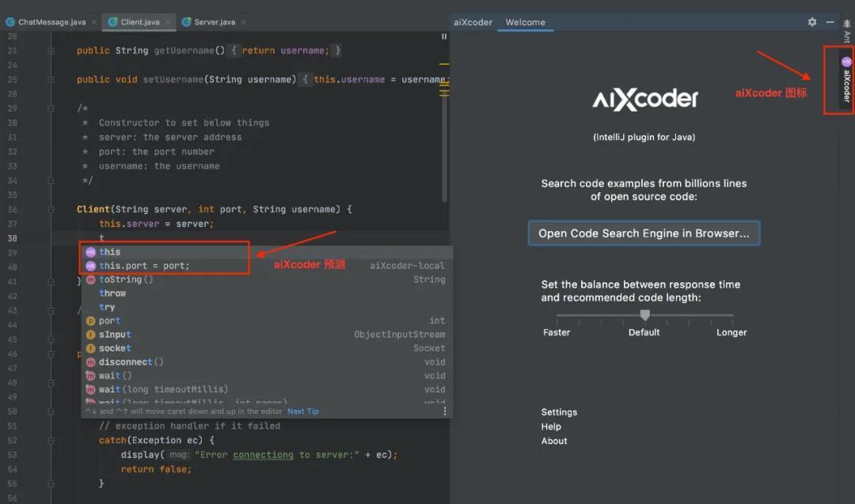The height and width of the screenshot is (504, 855).
Task: Click the editor vertical scrollbar
Action: point(444,147)
